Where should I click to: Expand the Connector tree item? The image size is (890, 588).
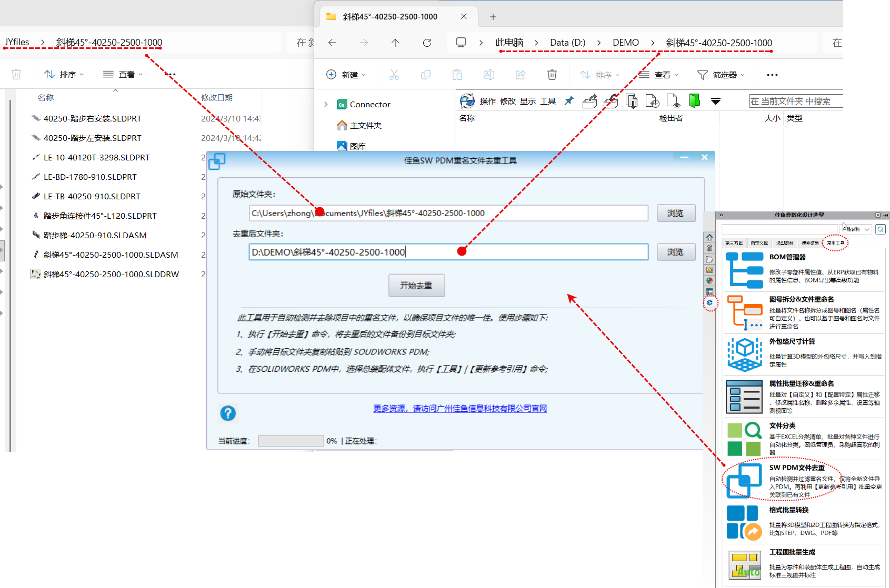pyautogui.click(x=326, y=104)
